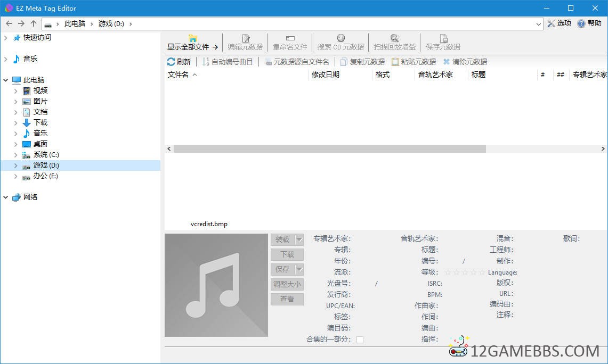This screenshot has height=364, width=608.
Task: Click the 装载 cover button
Action: (x=282, y=239)
